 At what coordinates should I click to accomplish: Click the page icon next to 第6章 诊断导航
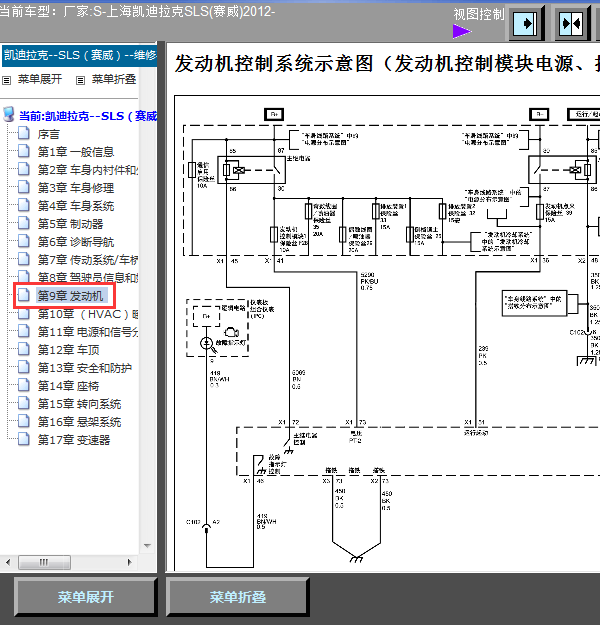coord(24,241)
